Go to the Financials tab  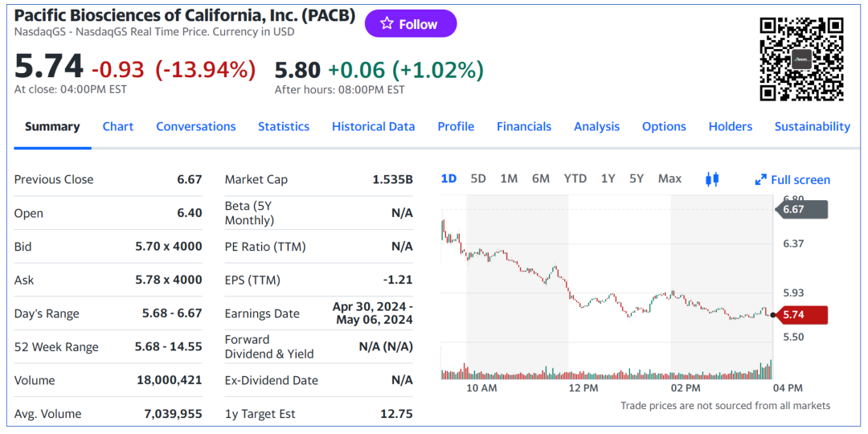pos(524,126)
